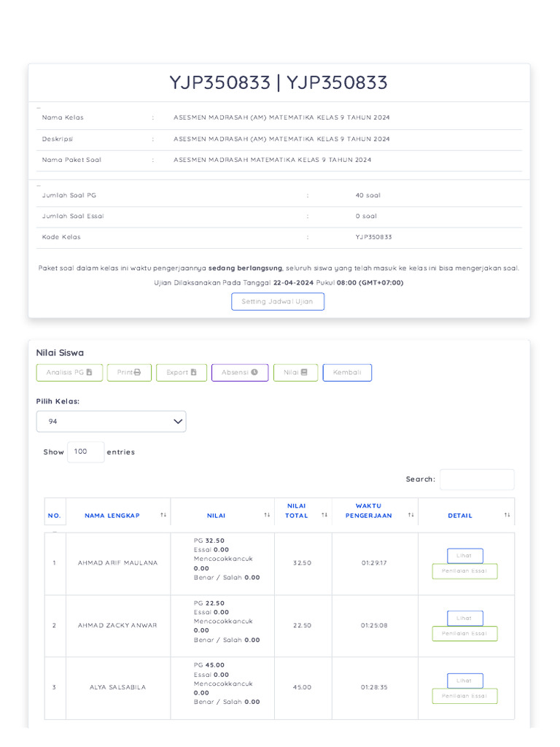Click the Analisis PG button
560x747 pixels.
(69, 373)
